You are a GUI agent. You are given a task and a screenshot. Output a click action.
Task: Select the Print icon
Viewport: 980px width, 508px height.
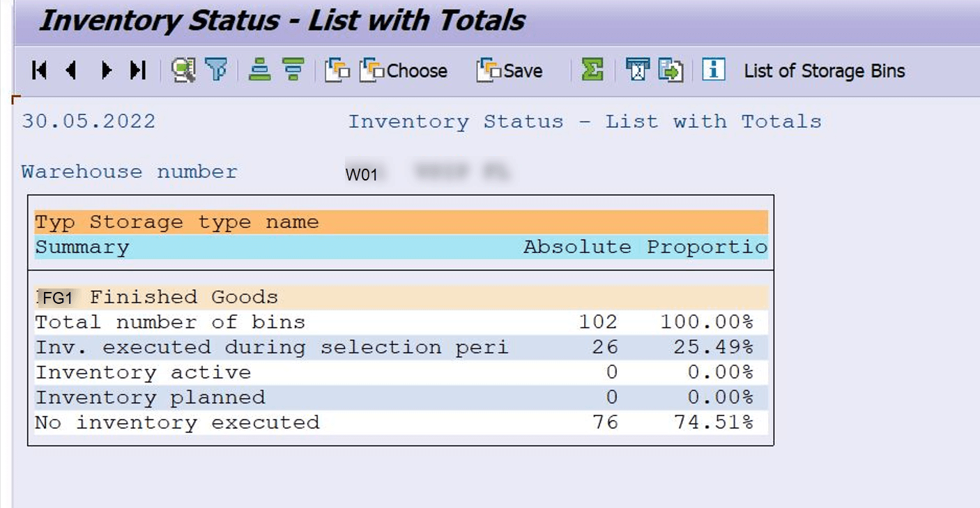[636, 70]
